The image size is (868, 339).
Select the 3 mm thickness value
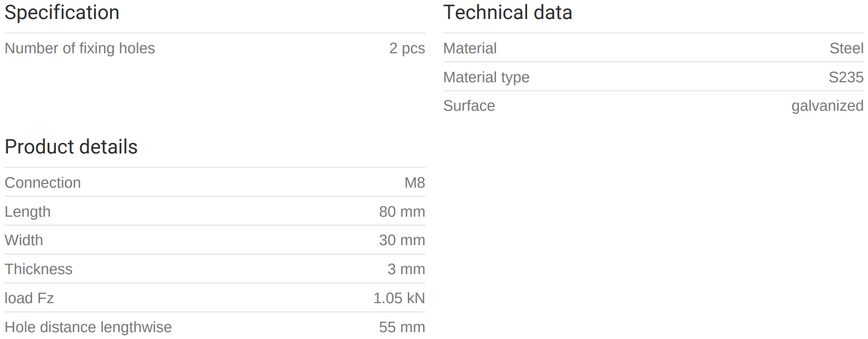pos(406,269)
